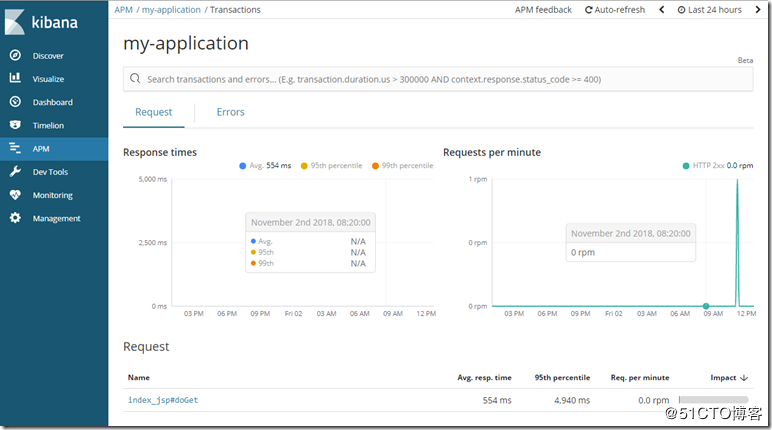
Task: Click the 554 ms avg response cell
Action: point(497,400)
